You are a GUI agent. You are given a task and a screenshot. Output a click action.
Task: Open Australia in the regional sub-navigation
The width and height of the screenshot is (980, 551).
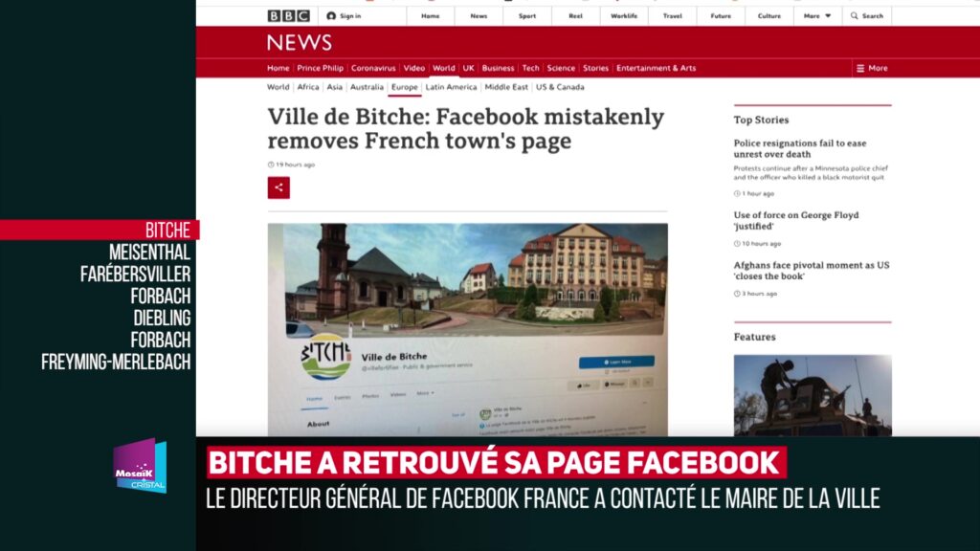[367, 87]
